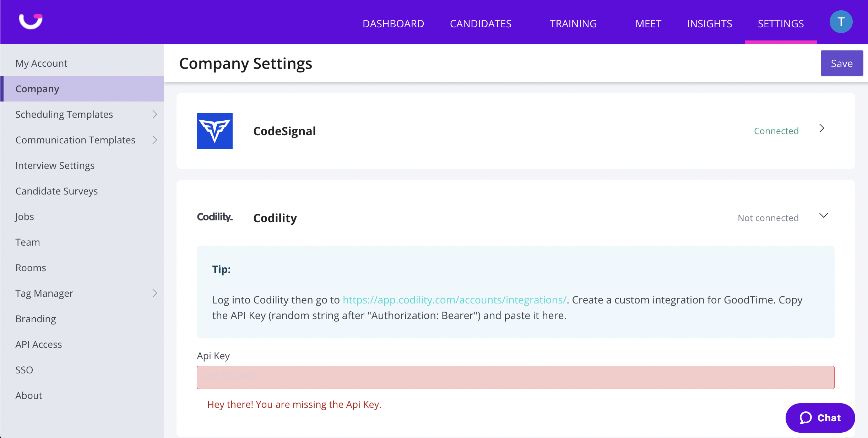Open Interview Settings in sidebar
The image size is (868, 438).
(55, 165)
